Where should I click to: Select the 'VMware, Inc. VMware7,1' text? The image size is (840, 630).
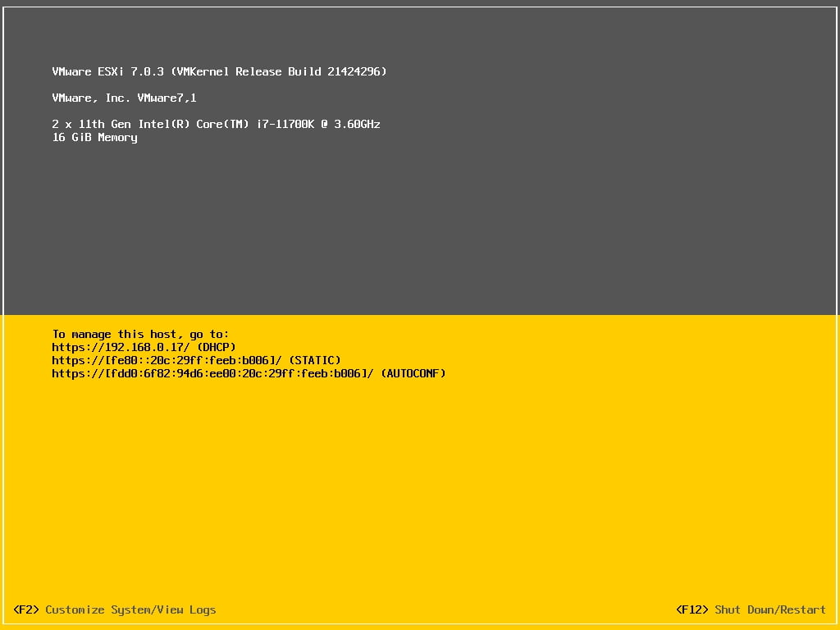[x=125, y=98]
